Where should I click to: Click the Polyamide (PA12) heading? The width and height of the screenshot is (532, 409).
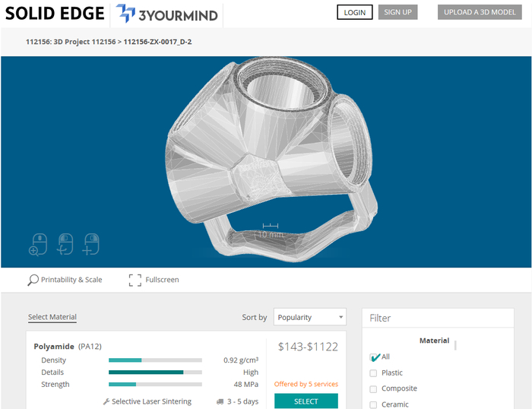(68, 347)
